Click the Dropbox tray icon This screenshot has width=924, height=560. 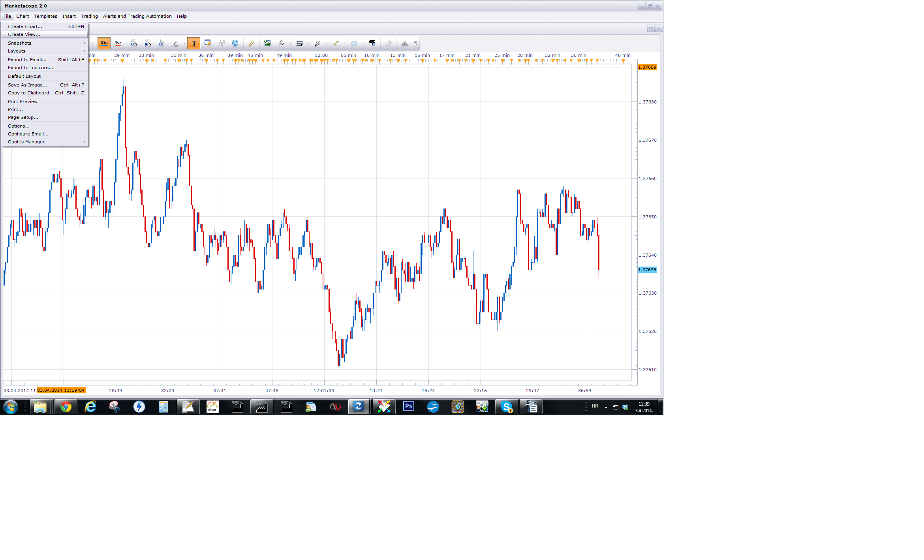click(x=625, y=407)
